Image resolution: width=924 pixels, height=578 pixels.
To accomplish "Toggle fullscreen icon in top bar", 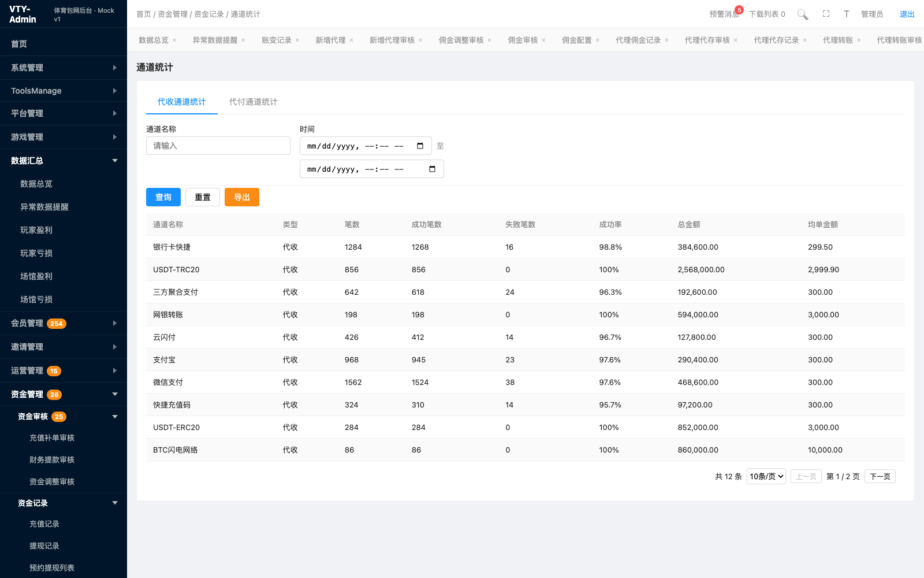I will [x=826, y=14].
